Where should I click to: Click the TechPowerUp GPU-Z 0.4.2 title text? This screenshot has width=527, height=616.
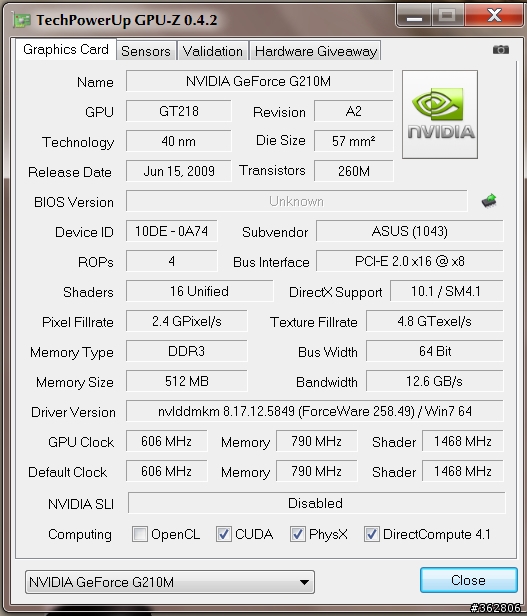127,20
